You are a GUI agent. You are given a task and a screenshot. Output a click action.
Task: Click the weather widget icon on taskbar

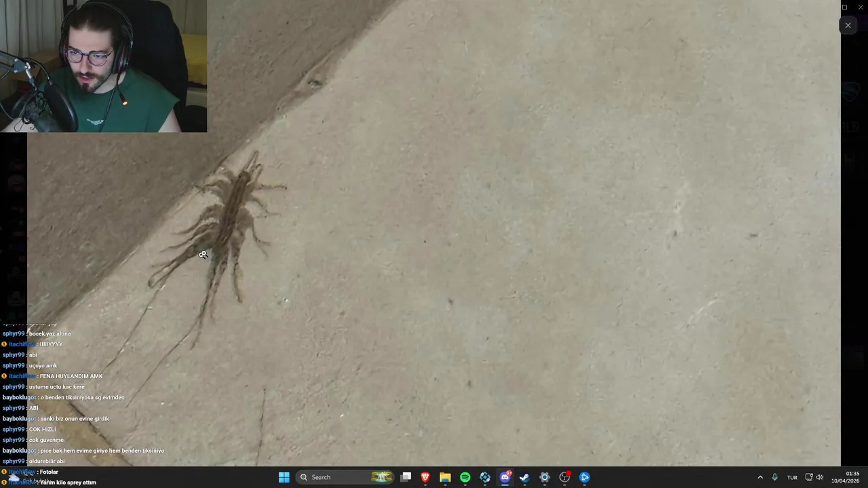coord(14,477)
